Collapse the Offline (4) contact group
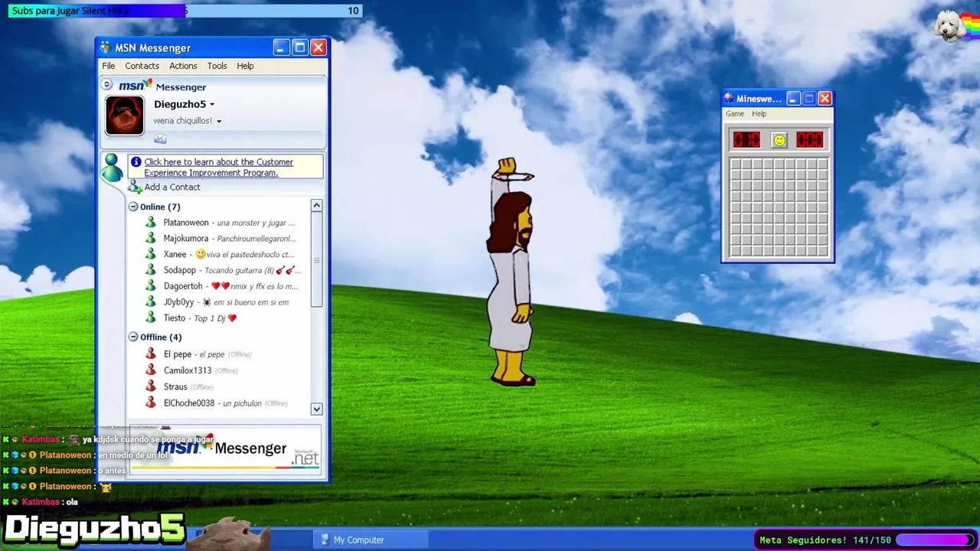The image size is (980, 551). (133, 337)
